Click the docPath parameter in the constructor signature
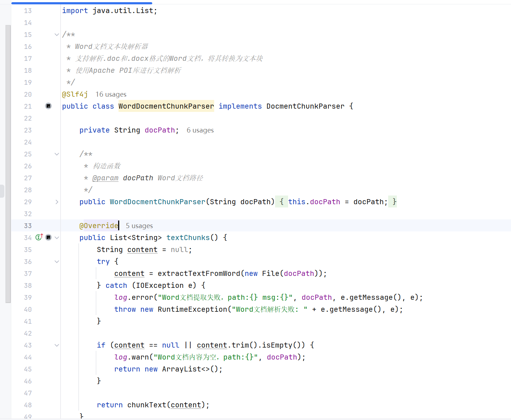 (x=256, y=202)
